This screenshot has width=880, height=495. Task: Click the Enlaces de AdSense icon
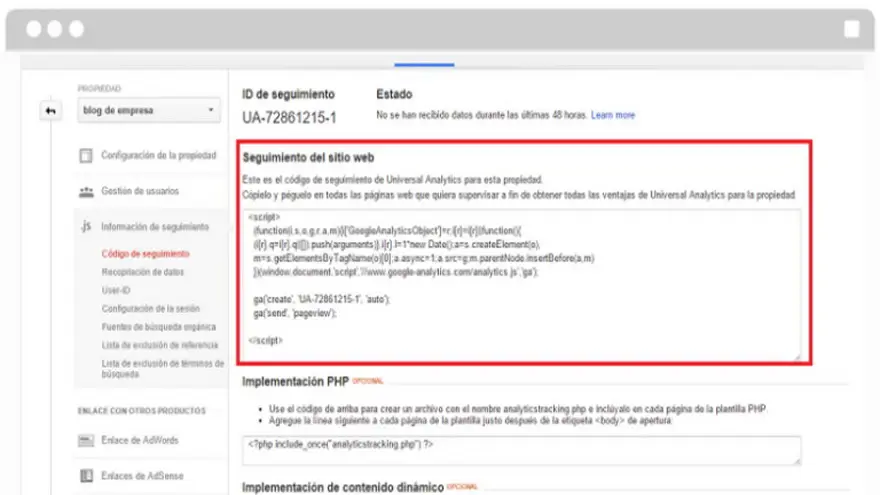(86, 476)
